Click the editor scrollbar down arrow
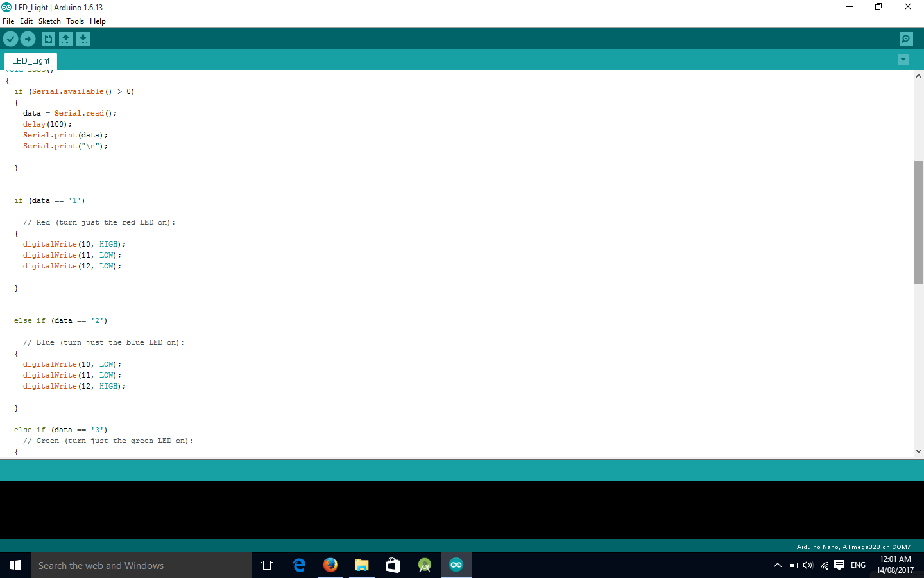The width and height of the screenshot is (924, 578). [918, 451]
